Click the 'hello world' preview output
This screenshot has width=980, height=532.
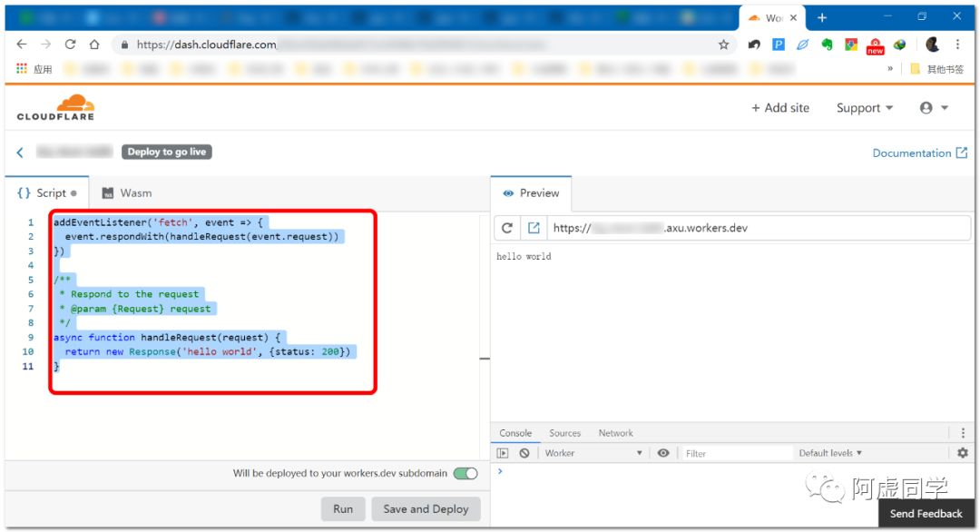524,256
